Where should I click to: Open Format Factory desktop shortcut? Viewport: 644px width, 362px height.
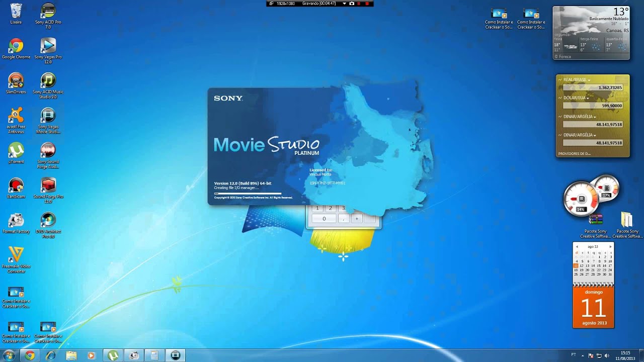coord(16,223)
